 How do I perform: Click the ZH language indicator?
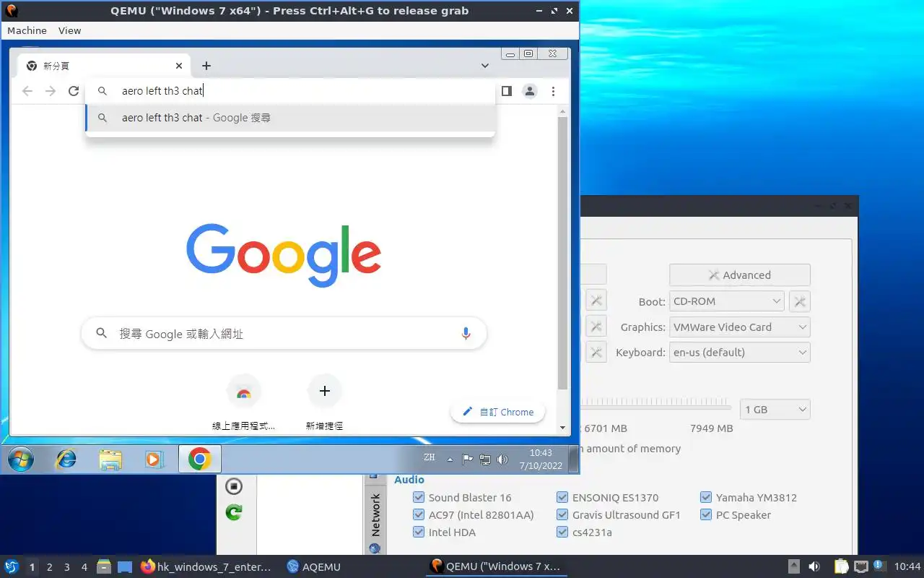point(430,457)
